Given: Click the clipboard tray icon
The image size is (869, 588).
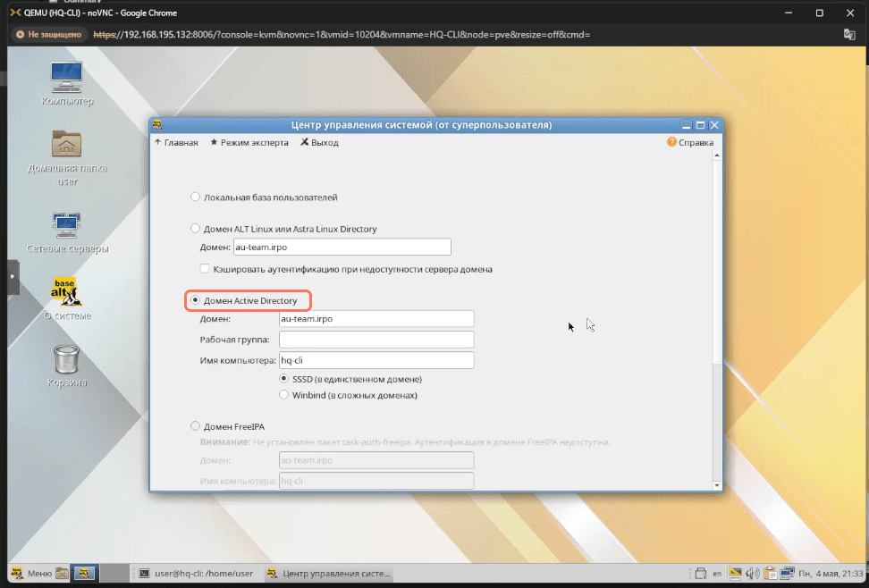Looking at the screenshot, I should 770,573.
